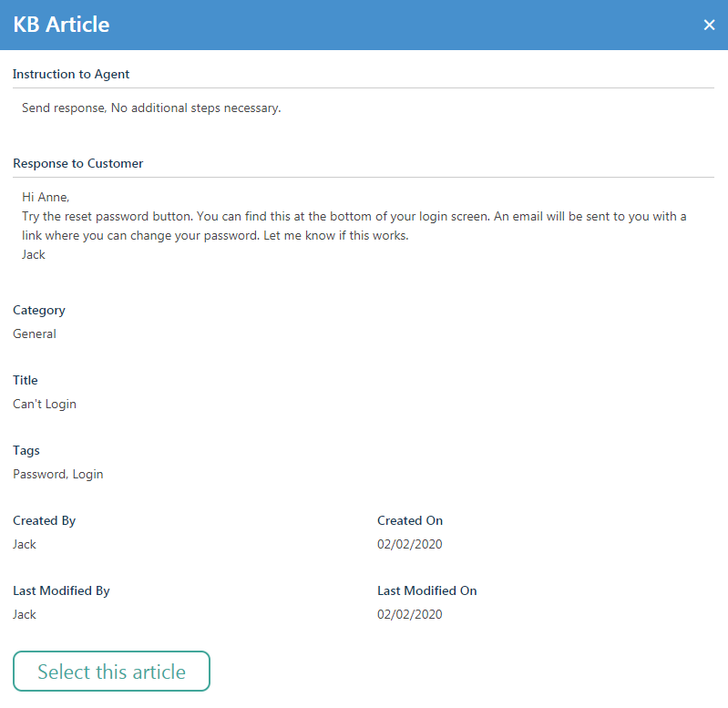Click the Last Modified By label
The image size is (728, 708).
point(61,591)
